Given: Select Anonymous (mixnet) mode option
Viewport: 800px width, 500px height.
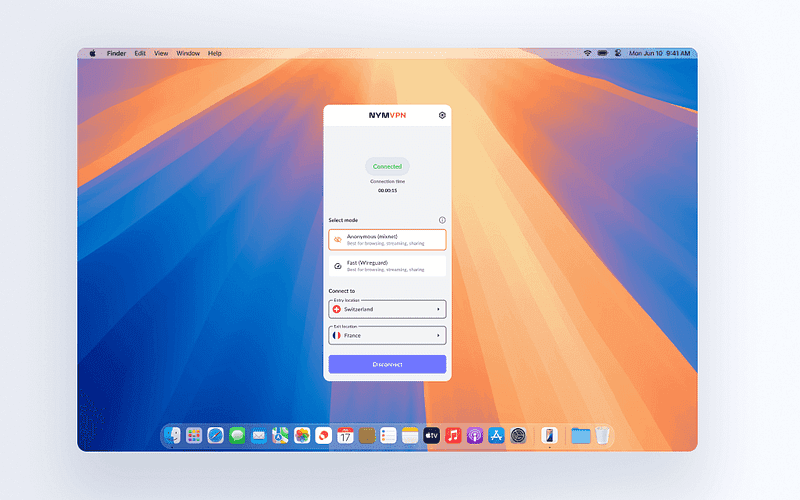Looking at the screenshot, I should [x=387, y=240].
